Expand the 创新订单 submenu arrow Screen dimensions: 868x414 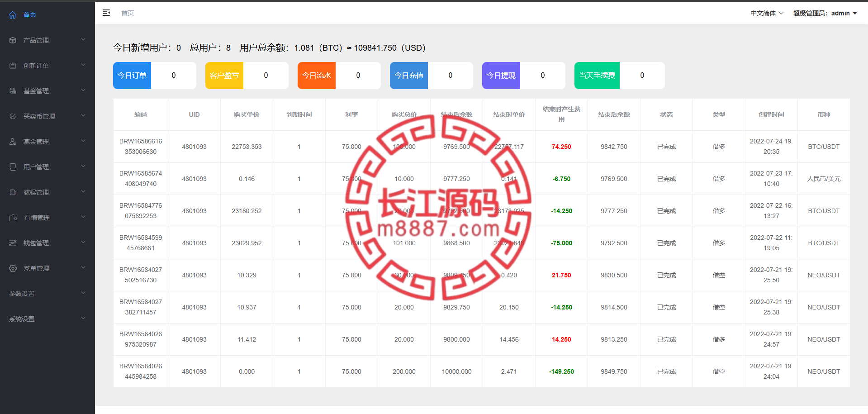83,65
